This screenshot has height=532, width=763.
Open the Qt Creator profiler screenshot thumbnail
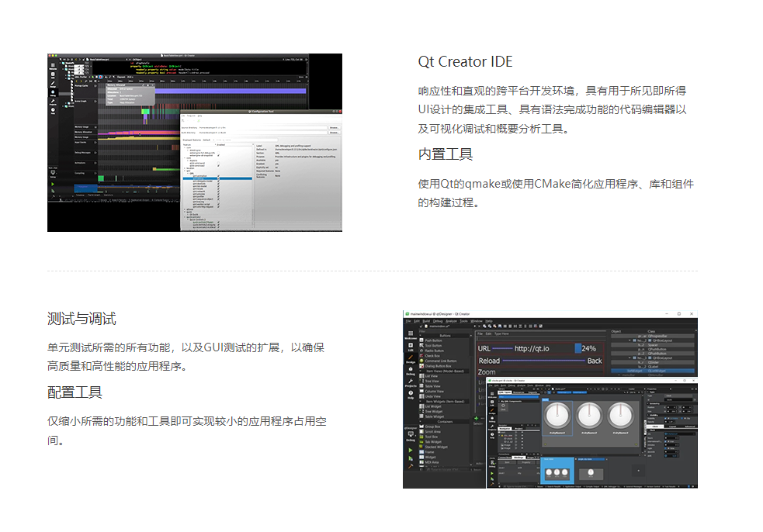(195, 143)
